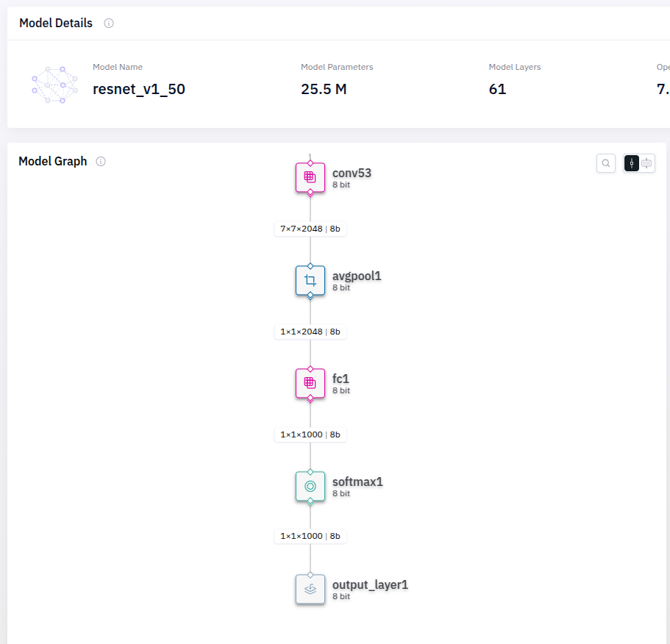Click the Model Graph info icon
The width and height of the screenshot is (670, 644).
pos(101,161)
